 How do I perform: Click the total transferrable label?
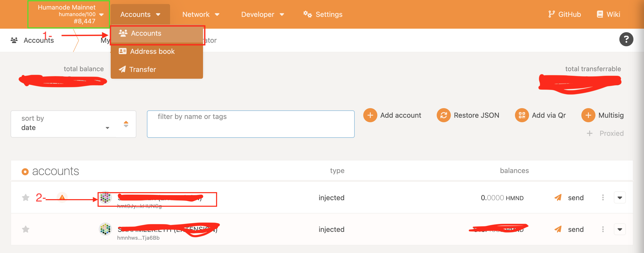[x=593, y=69]
